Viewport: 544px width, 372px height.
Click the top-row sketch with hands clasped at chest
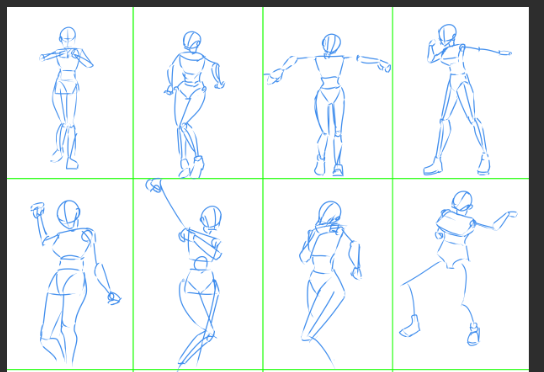click(x=66, y=98)
